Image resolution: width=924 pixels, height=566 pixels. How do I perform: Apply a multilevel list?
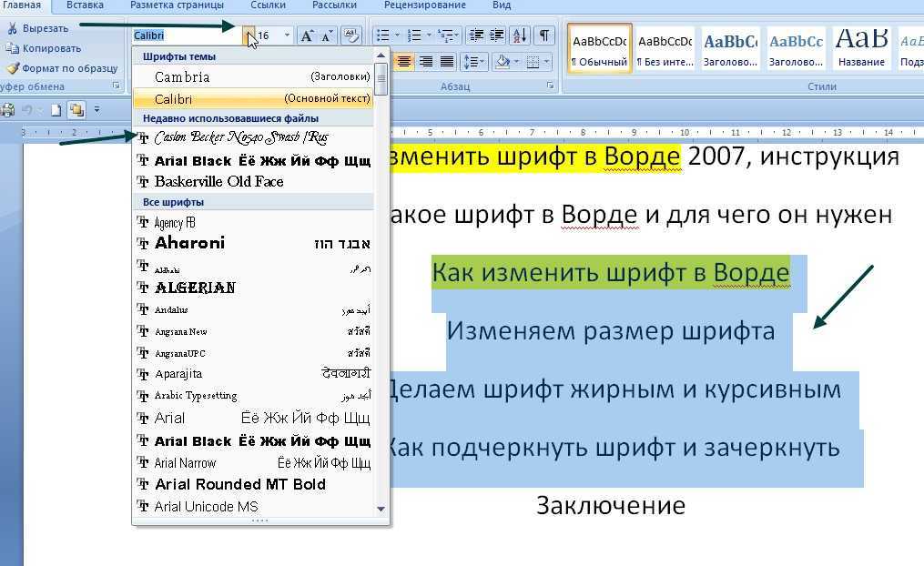tap(445, 35)
